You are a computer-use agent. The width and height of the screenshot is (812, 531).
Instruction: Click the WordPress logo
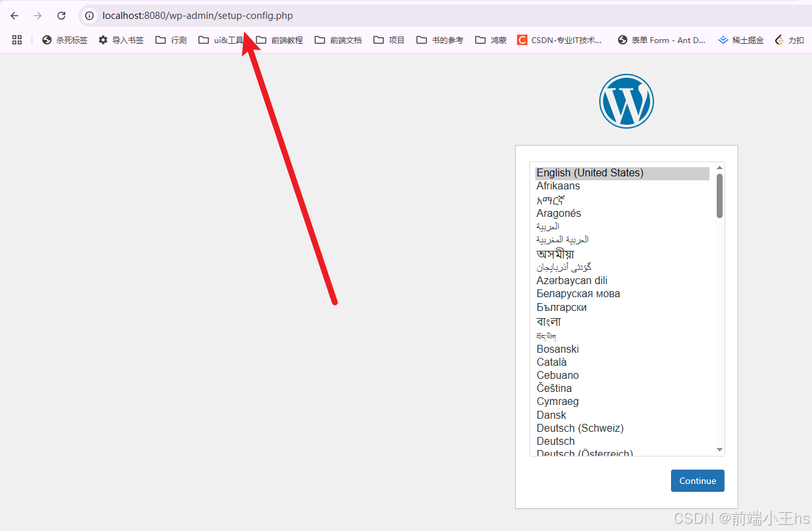(x=626, y=101)
